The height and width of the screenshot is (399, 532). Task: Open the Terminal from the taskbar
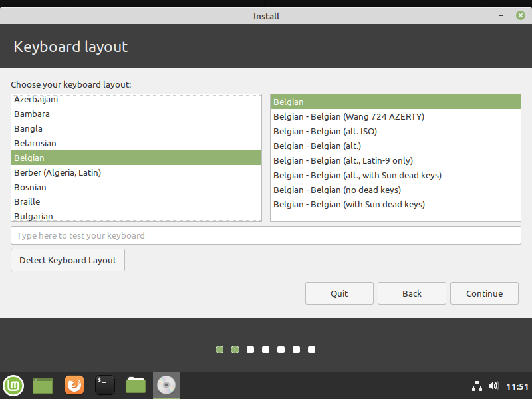click(105, 385)
